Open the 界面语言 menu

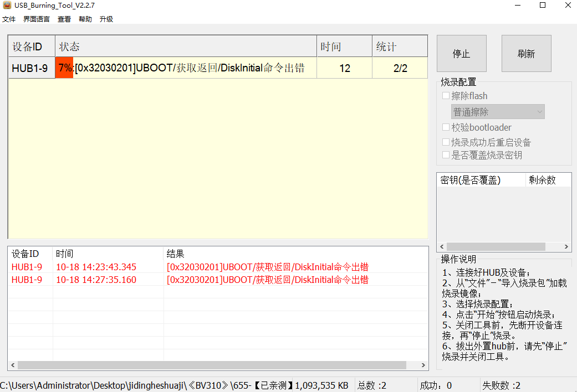coord(37,19)
